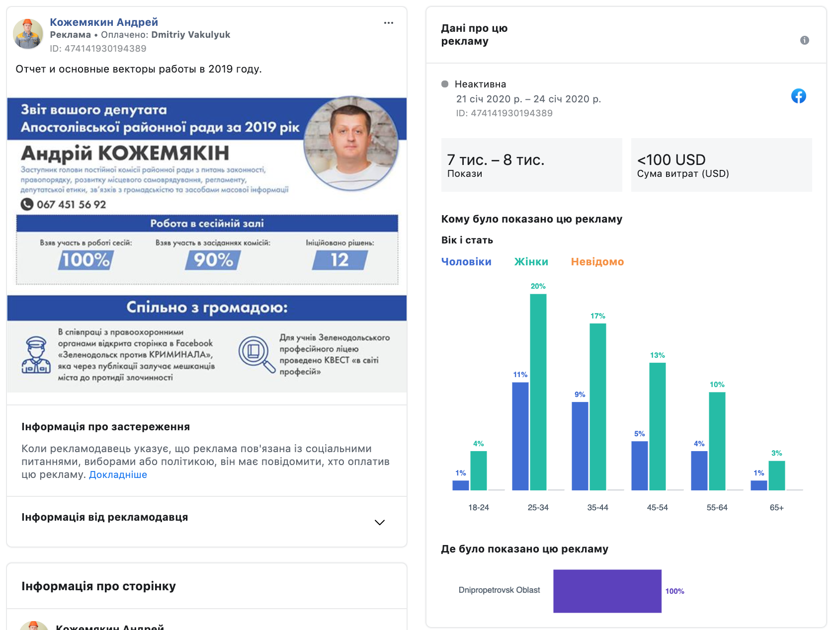Click the Facebook platform logo icon

(798, 96)
